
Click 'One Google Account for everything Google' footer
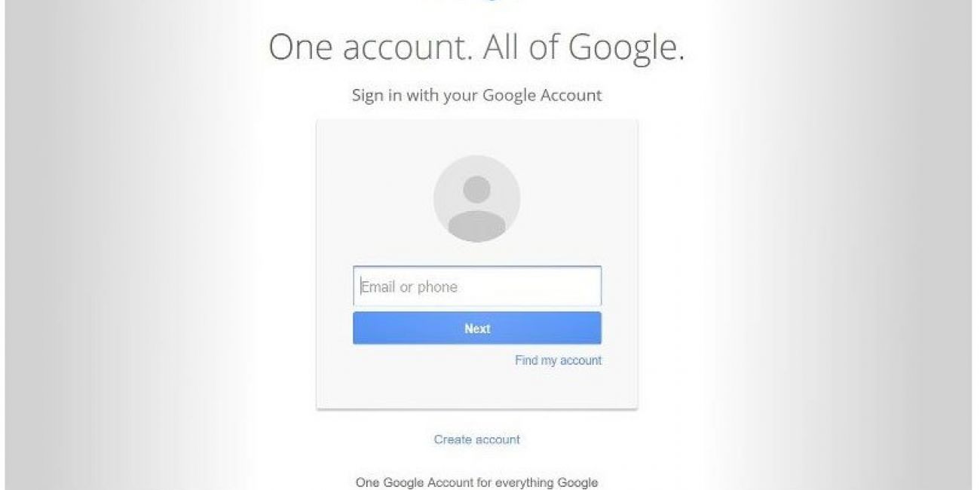477,482
